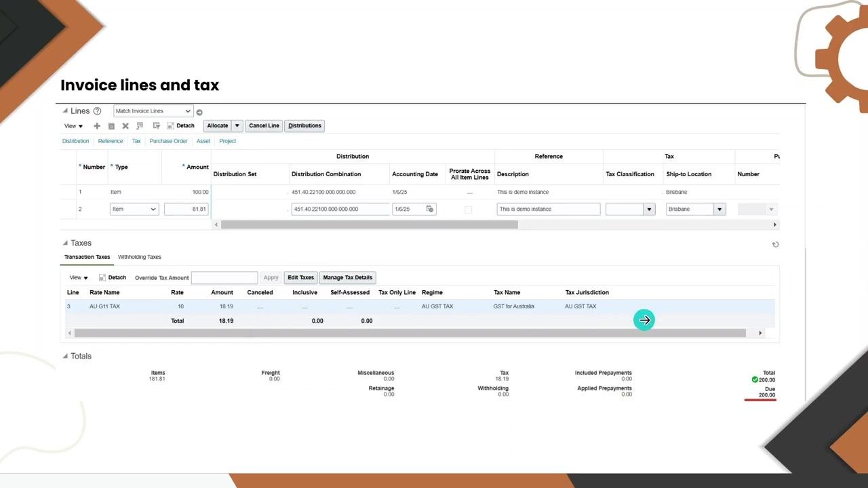Detach the Taxes table
Image resolution: width=868 pixels, height=488 pixels.
pyautogui.click(x=113, y=278)
